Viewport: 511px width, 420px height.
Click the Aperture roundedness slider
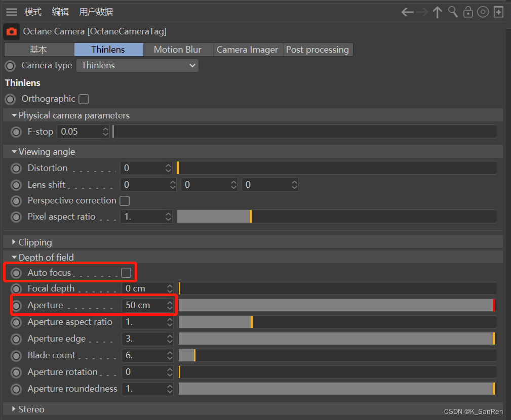(338, 389)
